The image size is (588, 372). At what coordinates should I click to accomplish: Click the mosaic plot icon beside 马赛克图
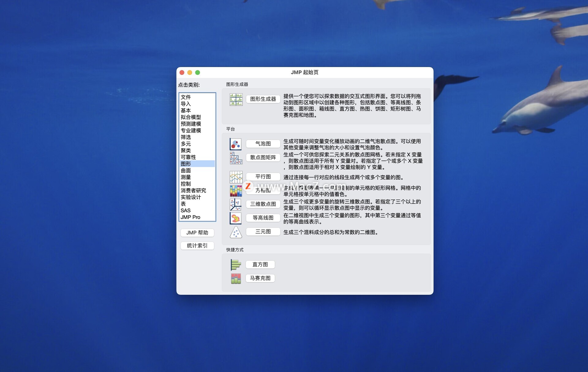point(236,278)
